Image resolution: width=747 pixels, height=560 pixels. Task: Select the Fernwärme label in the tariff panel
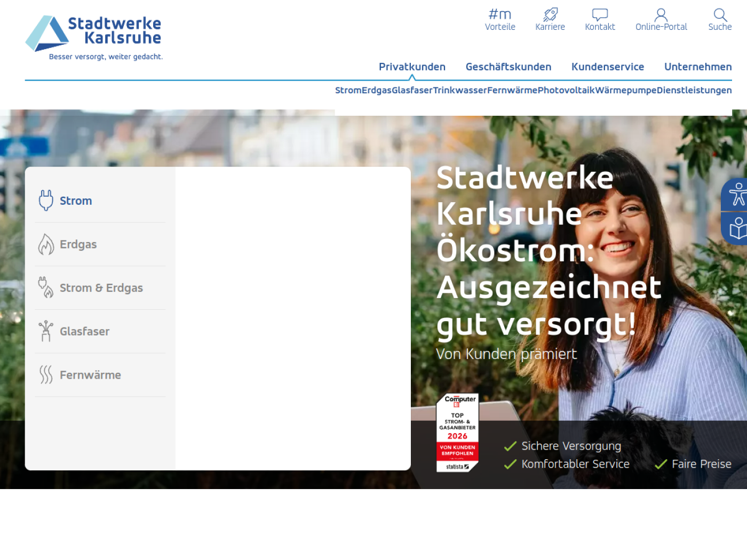click(90, 375)
